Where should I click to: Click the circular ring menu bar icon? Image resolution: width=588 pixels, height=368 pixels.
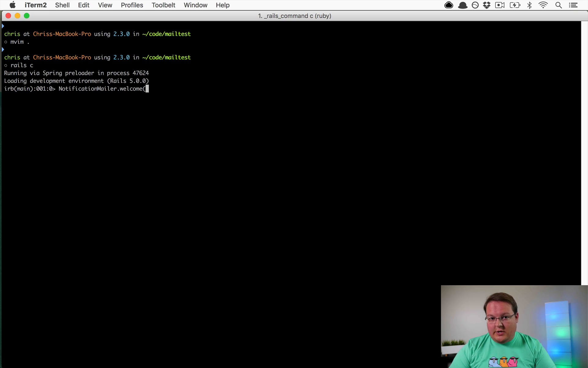tap(475, 5)
